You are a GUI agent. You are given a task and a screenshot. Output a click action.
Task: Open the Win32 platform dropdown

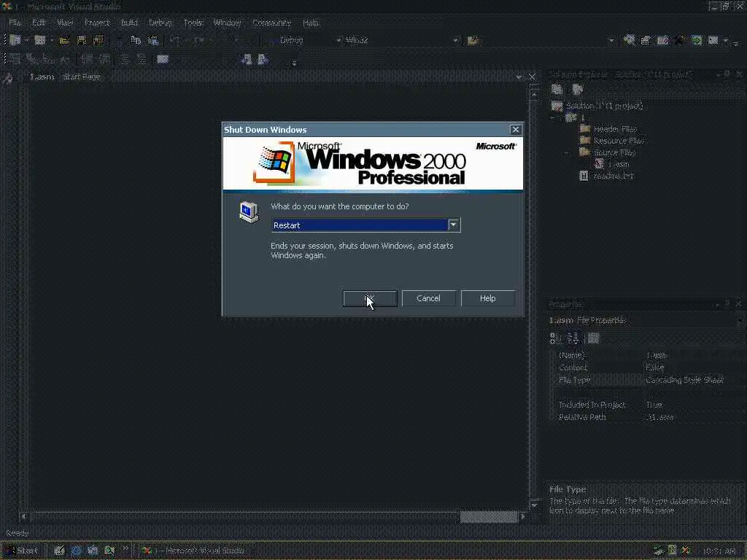(x=456, y=41)
